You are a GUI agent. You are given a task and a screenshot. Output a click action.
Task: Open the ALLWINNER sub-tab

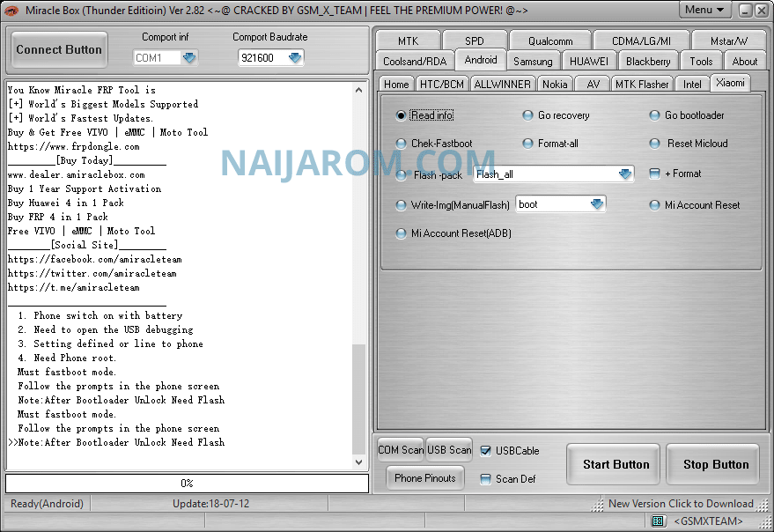coord(503,84)
